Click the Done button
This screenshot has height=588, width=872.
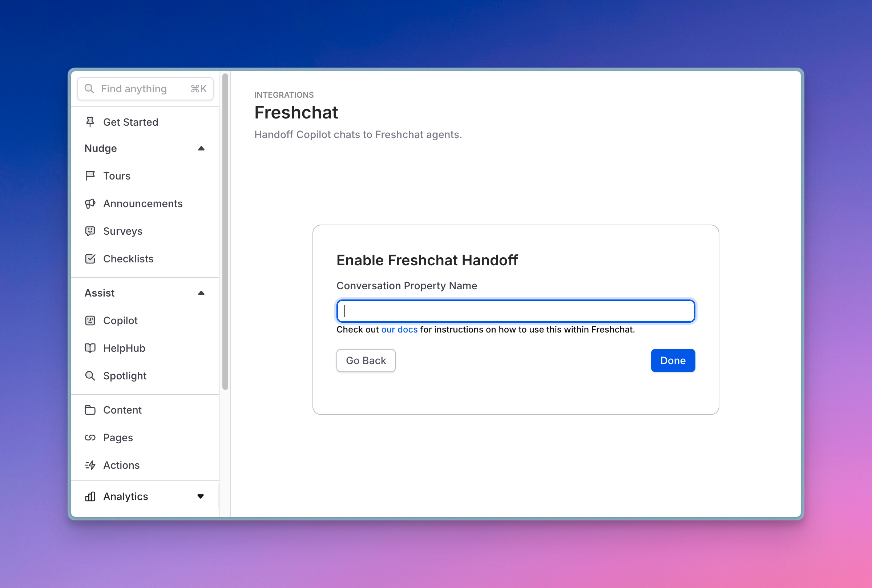click(673, 360)
